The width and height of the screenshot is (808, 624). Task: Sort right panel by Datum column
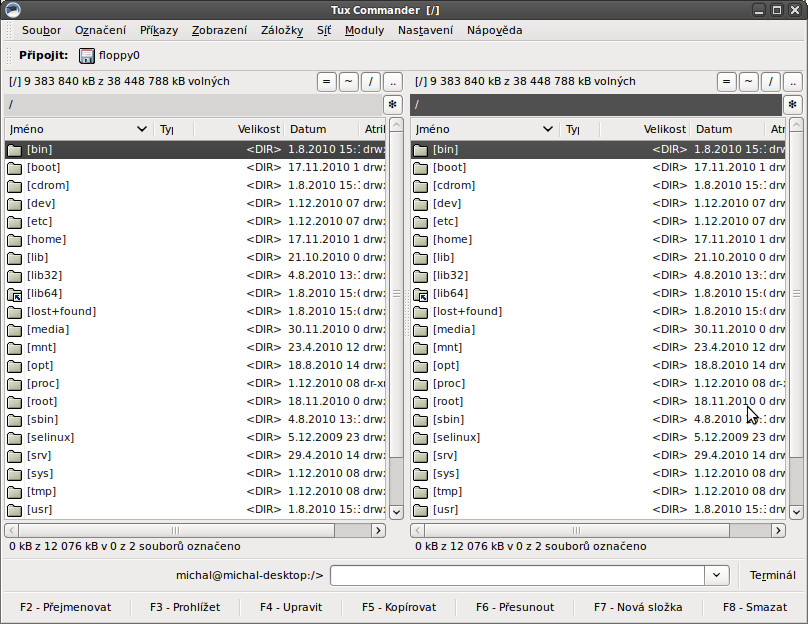click(x=727, y=129)
